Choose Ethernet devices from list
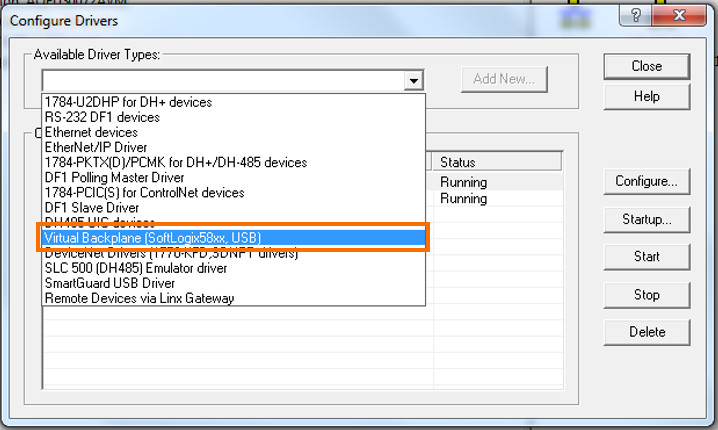Image resolution: width=718 pixels, height=430 pixels. coord(234,132)
